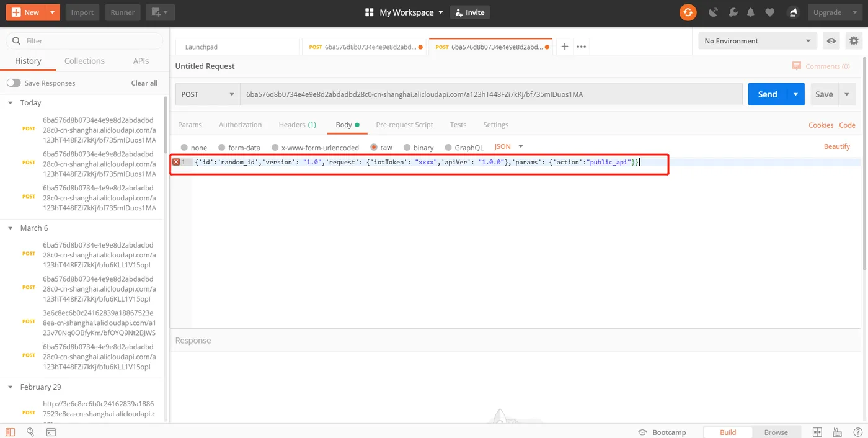Click the error marker on line 1
The height and width of the screenshot is (438, 868).
[x=176, y=162]
